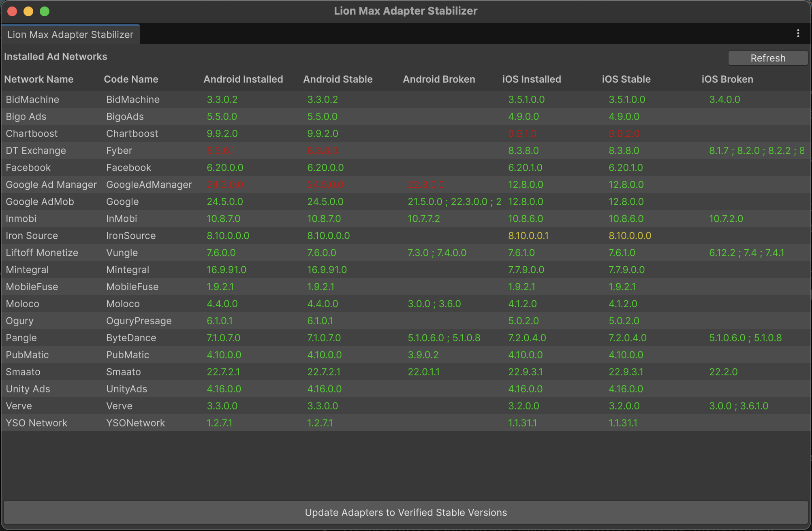
Task: Click the Installed Ad Networks heading
Action: pyautogui.click(x=56, y=57)
